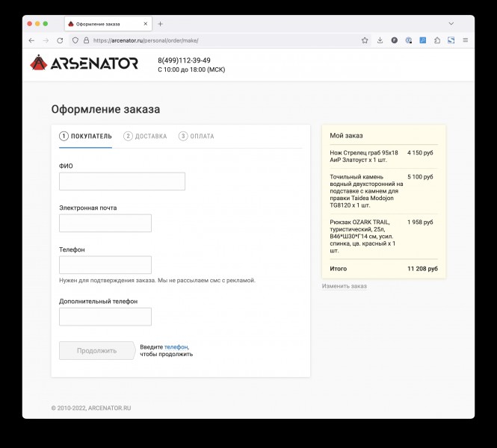Click the padlock site security icon
497x448 pixels.
[x=86, y=40]
